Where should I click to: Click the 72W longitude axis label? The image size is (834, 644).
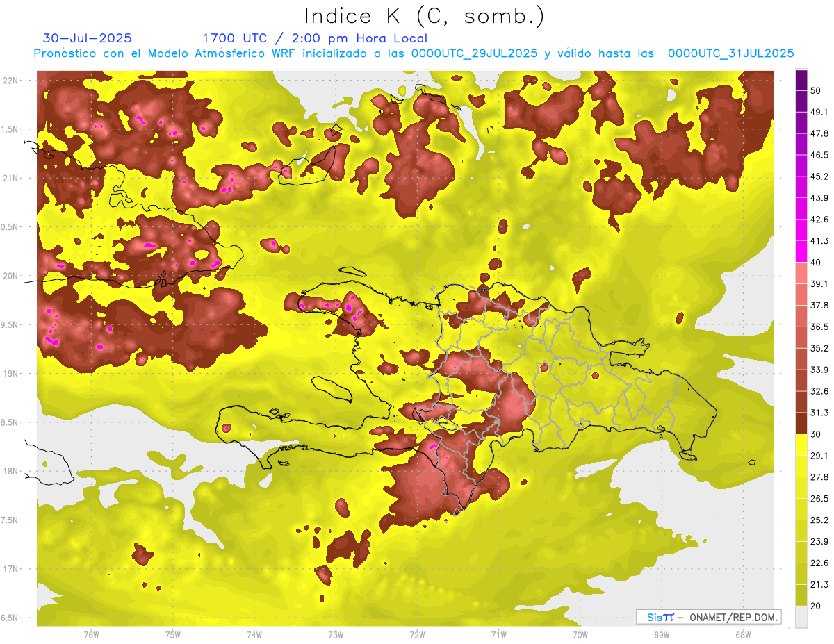point(417,635)
